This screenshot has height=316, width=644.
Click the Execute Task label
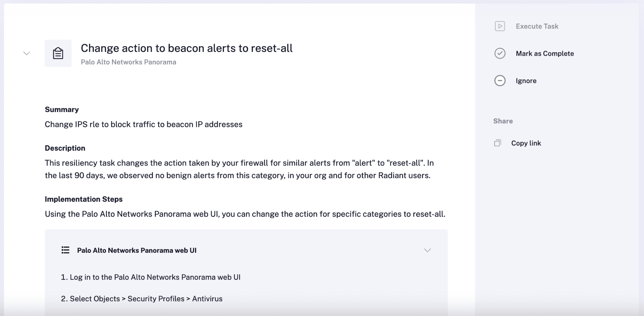tap(537, 26)
